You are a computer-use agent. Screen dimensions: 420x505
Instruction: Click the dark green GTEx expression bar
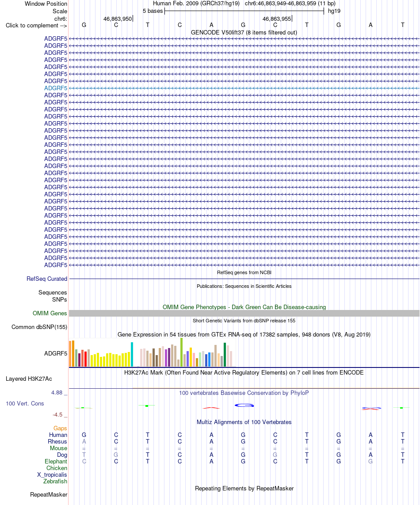pos(225,355)
